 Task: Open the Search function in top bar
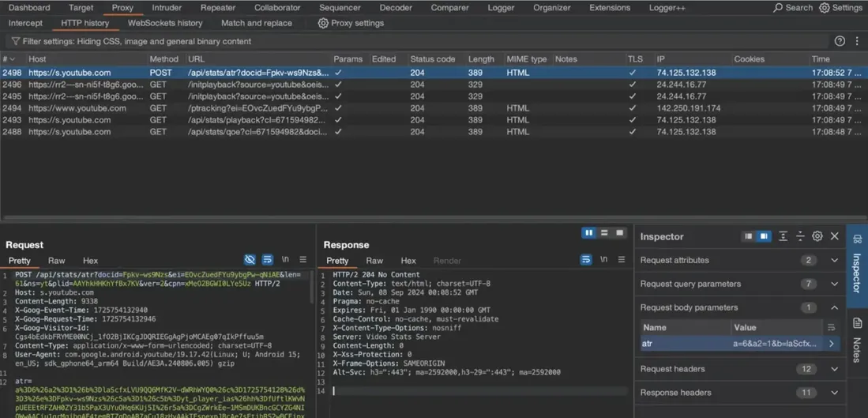pos(793,8)
